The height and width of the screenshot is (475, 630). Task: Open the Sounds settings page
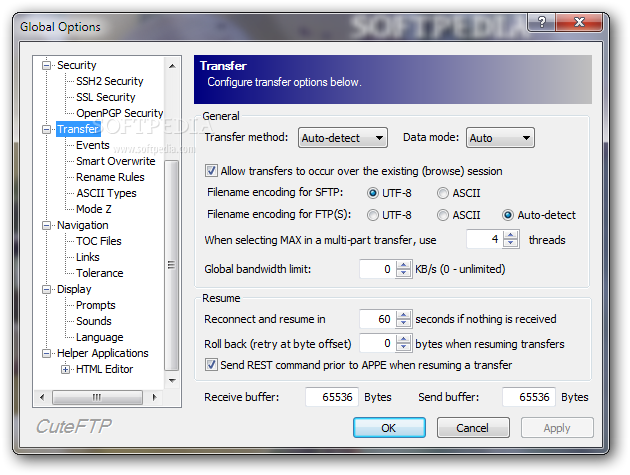tap(94, 321)
